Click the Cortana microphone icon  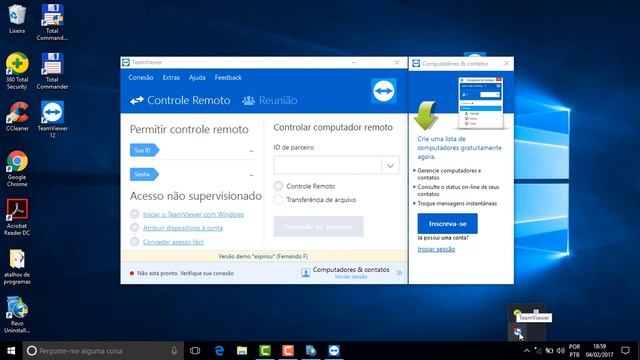click(174, 351)
